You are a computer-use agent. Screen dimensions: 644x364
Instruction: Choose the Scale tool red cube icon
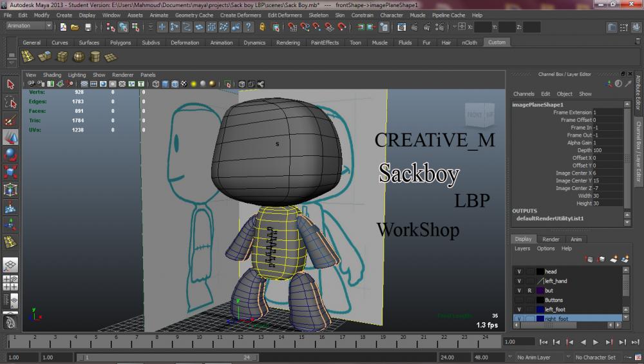pos(10,172)
